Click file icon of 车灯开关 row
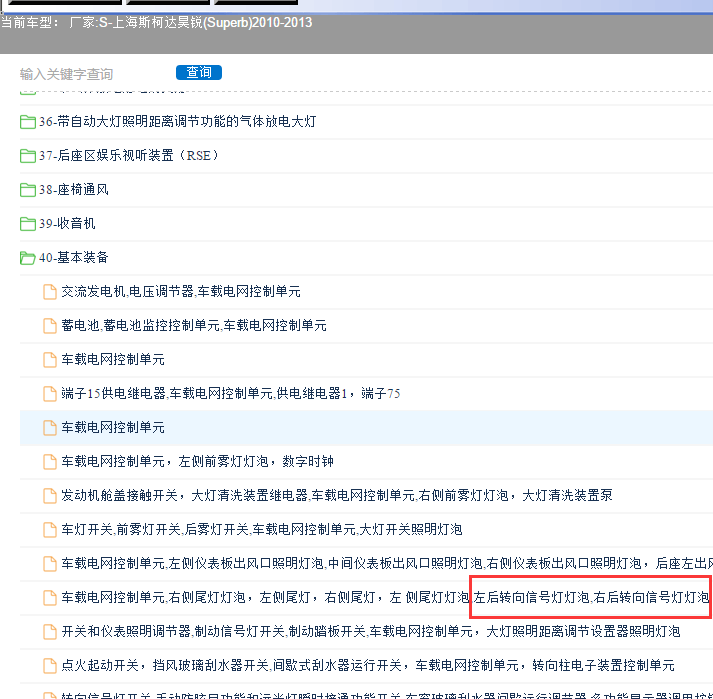713x699 pixels. pos(50,530)
